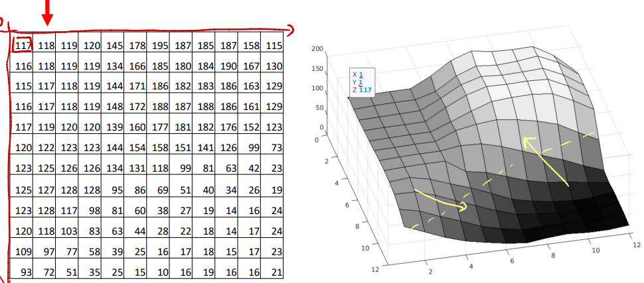Select the cell reading 152

(x=250, y=124)
